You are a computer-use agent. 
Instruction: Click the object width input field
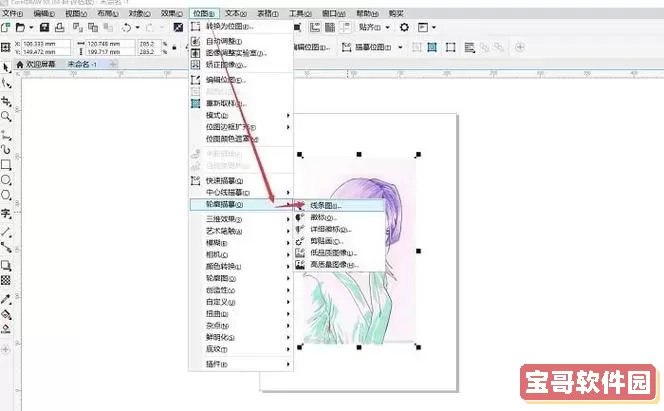click(110, 44)
